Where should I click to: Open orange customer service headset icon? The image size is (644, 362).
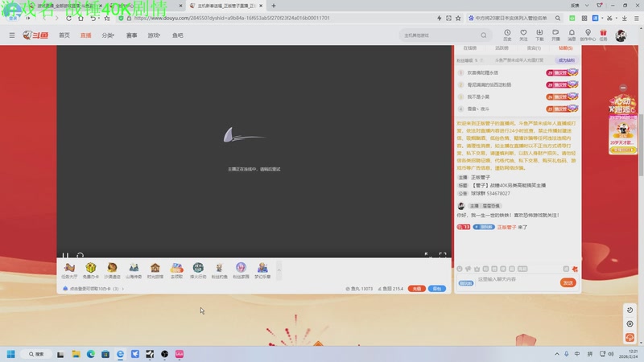(x=630, y=337)
